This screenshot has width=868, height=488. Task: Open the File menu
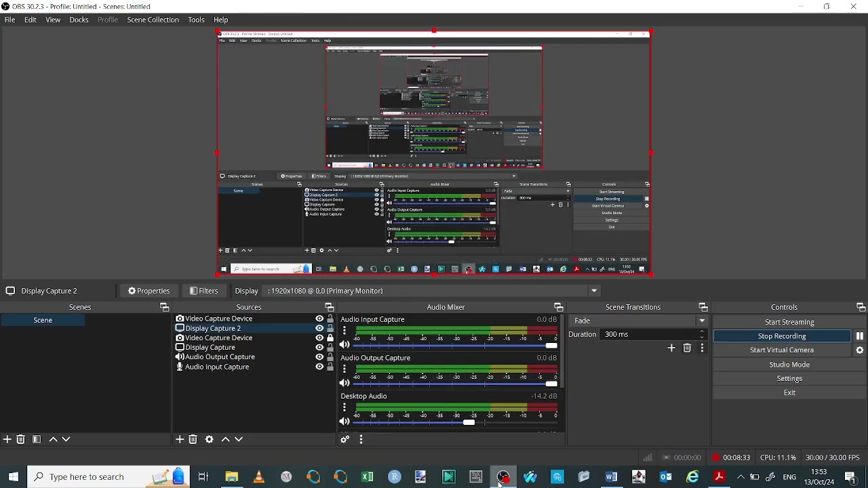[x=10, y=20]
